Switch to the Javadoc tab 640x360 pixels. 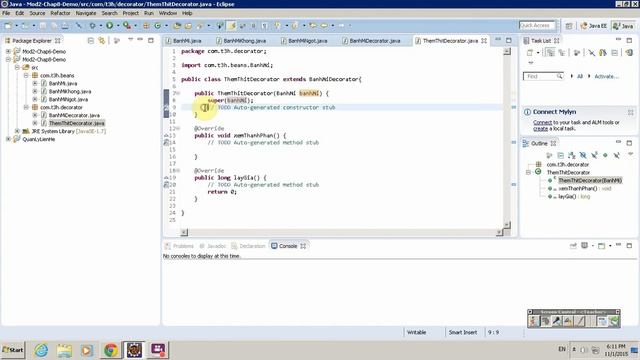click(x=213, y=246)
